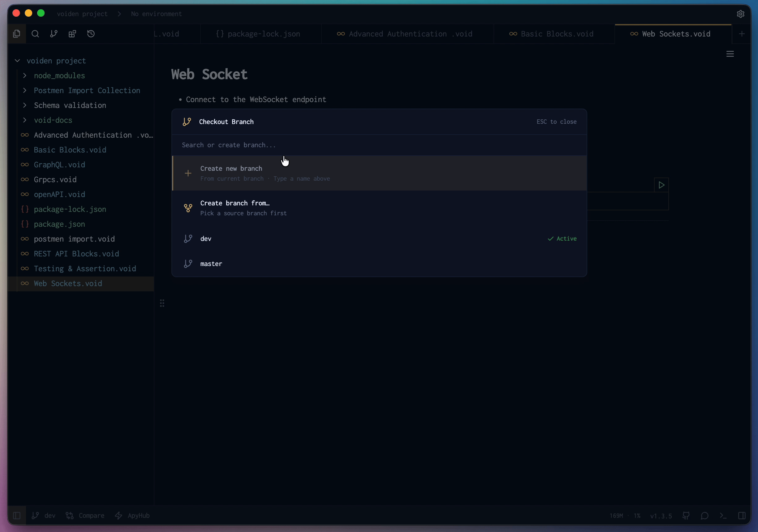Open the terminal icon in the status bar
The height and width of the screenshot is (532, 758).
(x=723, y=516)
